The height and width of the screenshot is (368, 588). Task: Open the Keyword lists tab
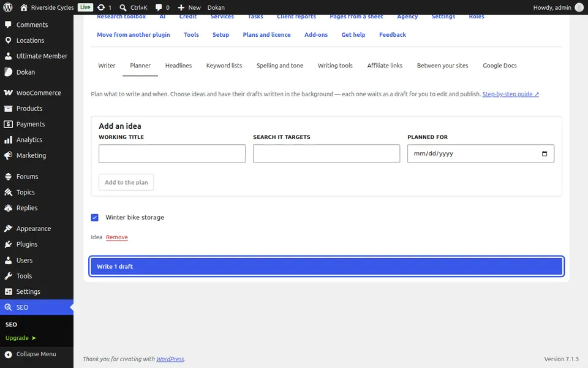point(224,66)
